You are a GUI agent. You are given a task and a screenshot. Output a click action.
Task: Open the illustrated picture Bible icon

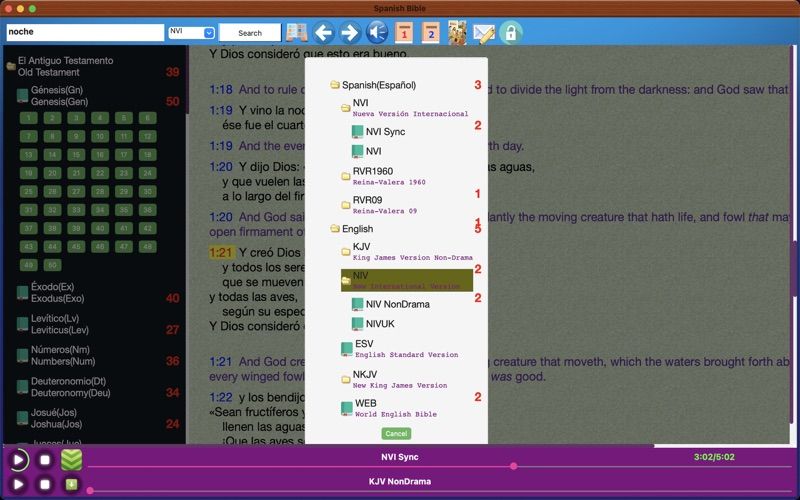point(457,33)
